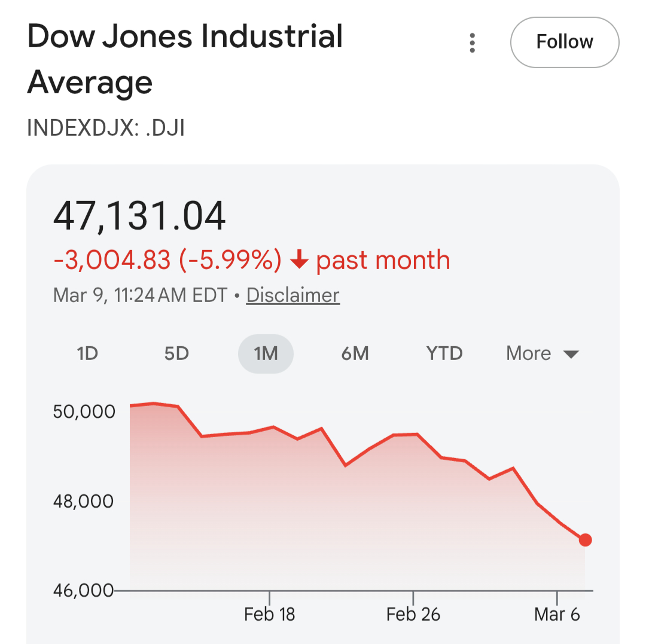Click the INDEXDJX: .DJI ticker text
The image size is (646, 644).
(x=106, y=128)
